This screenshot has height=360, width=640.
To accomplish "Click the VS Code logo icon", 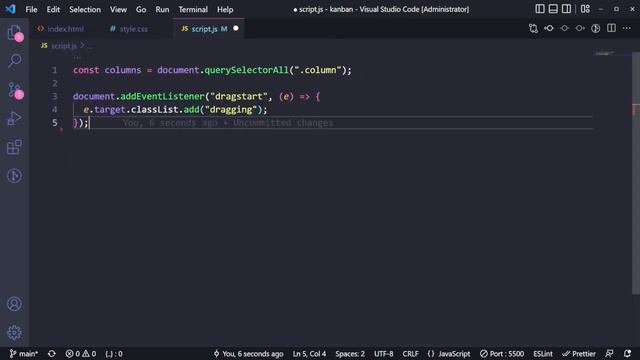I will tap(11, 9).
